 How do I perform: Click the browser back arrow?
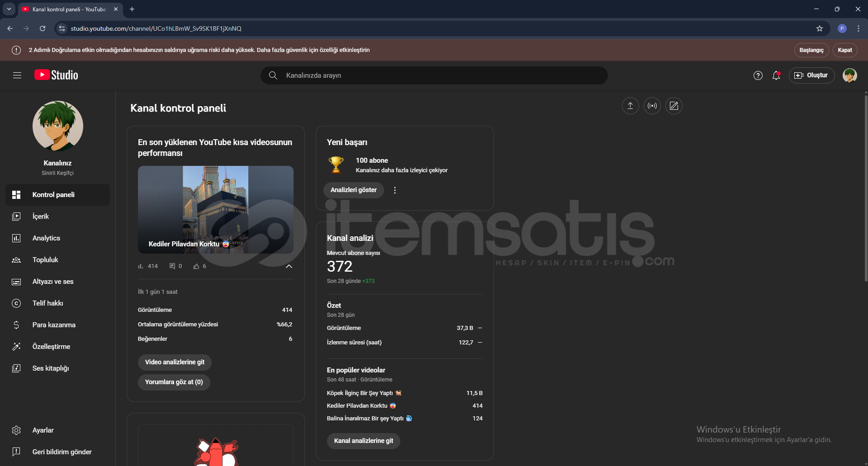click(x=10, y=28)
